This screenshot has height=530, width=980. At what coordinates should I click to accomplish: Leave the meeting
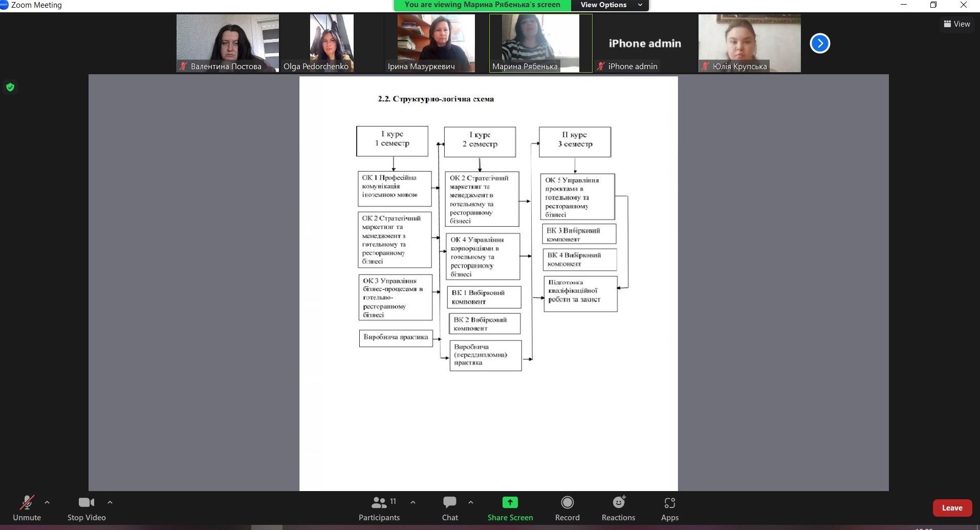coord(952,508)
